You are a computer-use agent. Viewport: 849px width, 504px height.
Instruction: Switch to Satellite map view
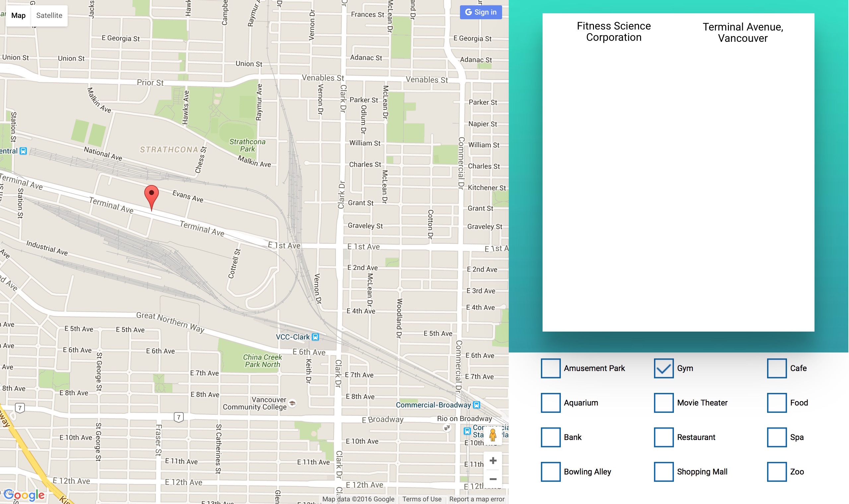[x=49, y=16]
